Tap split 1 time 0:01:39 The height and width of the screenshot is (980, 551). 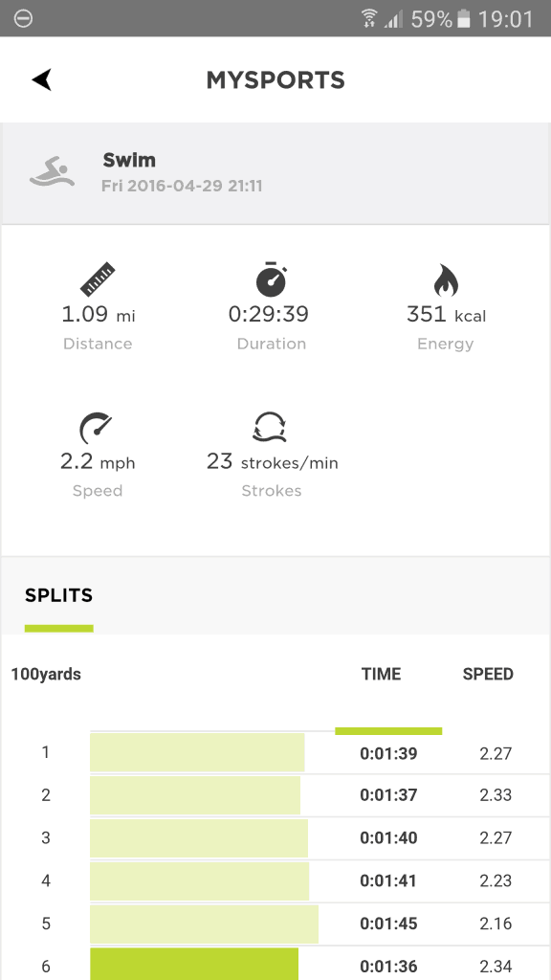(x=388, y=754)
